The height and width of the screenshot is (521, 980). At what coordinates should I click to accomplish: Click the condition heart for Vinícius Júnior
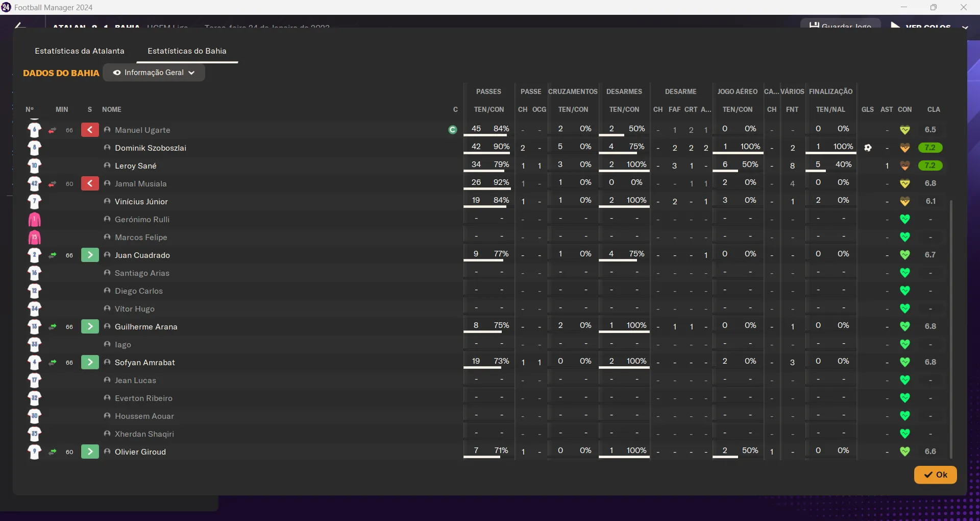tap(905, 201)
